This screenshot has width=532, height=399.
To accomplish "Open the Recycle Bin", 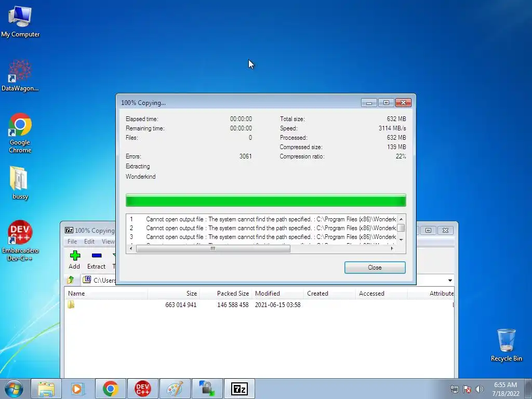I will (506, 345).
